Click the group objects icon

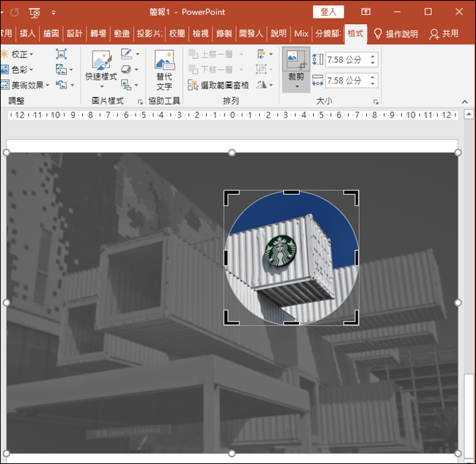261,69
